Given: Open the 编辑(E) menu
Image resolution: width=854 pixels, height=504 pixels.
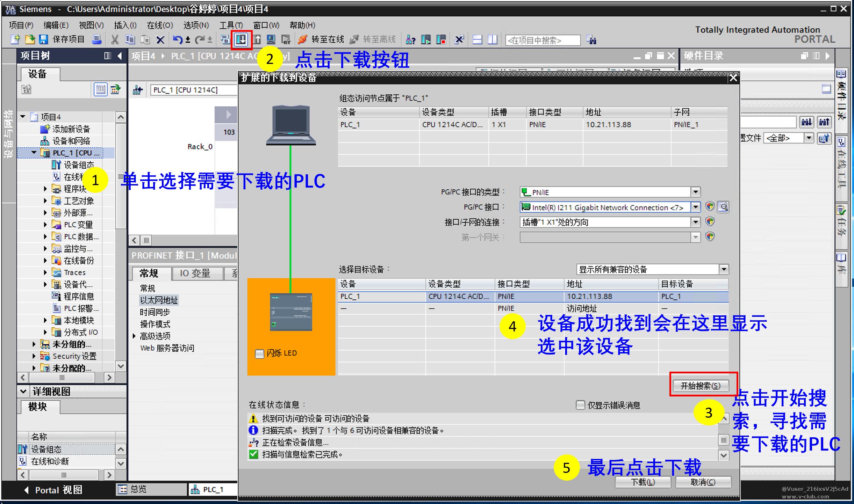Looking at the screenshot, I should point(56,25).
